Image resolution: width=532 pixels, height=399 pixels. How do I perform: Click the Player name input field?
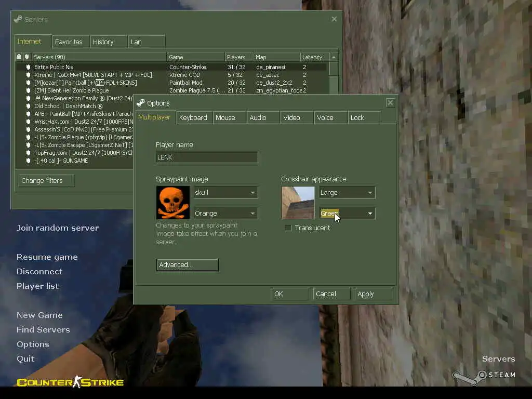coord(207,157)
